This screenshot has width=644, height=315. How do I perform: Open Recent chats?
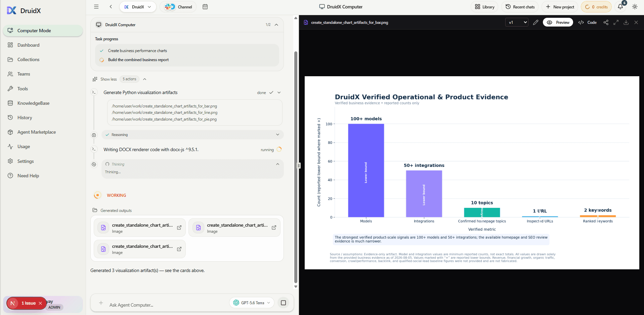(x=520, y=7)
